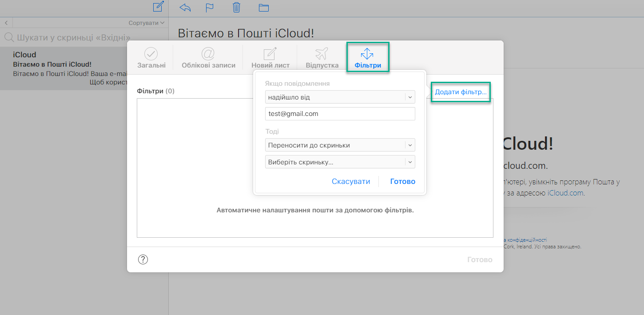Click the test@gmail.com email field

pos(340,114)
